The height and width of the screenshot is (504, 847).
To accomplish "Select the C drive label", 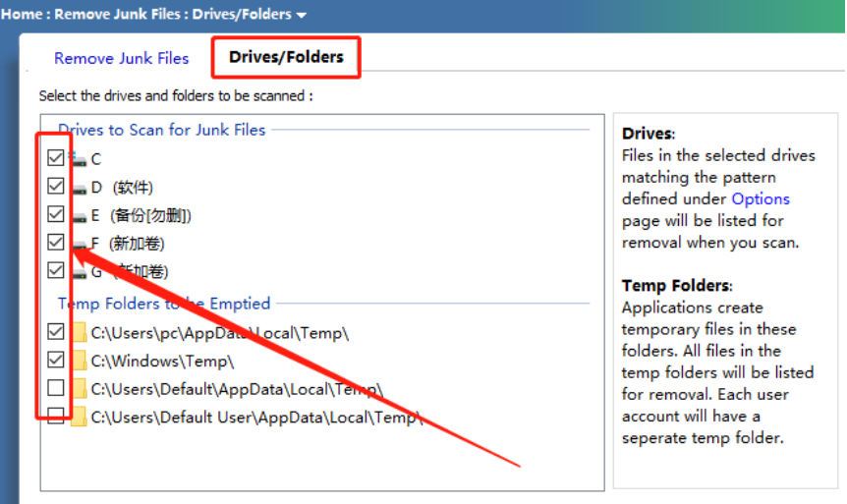I will (x=96, y=159).
